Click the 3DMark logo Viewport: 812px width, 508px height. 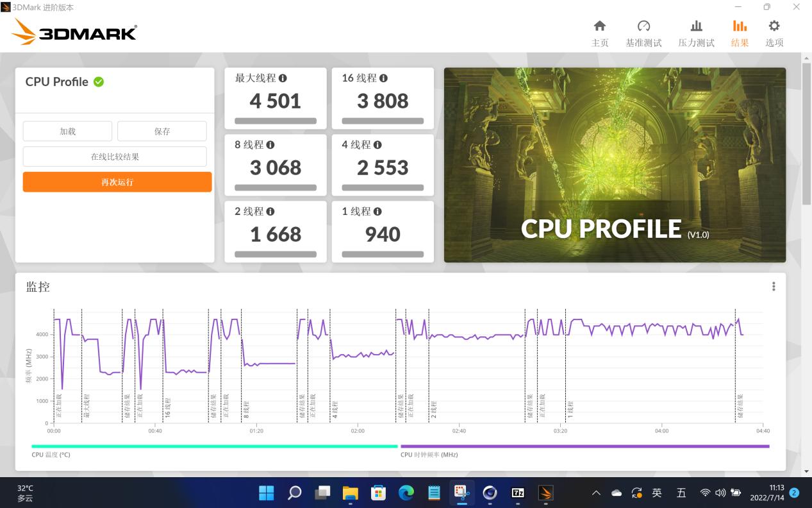pos(74,31)
